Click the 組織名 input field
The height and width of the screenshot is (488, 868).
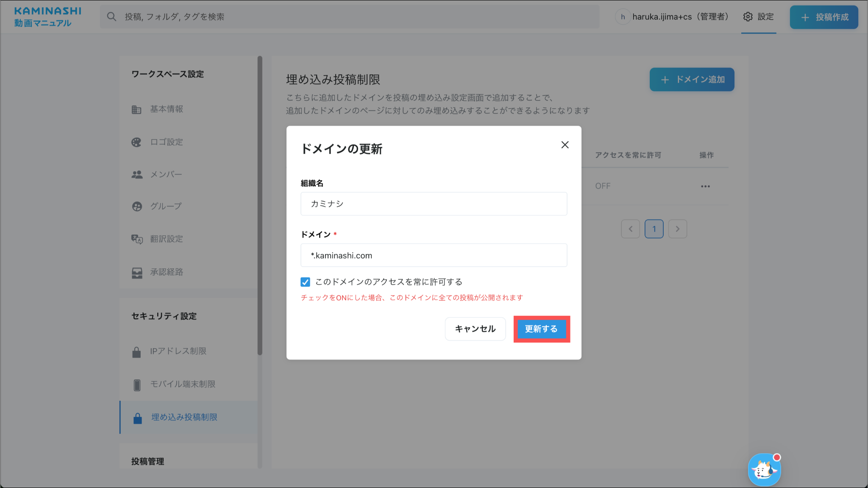(434, 204)
